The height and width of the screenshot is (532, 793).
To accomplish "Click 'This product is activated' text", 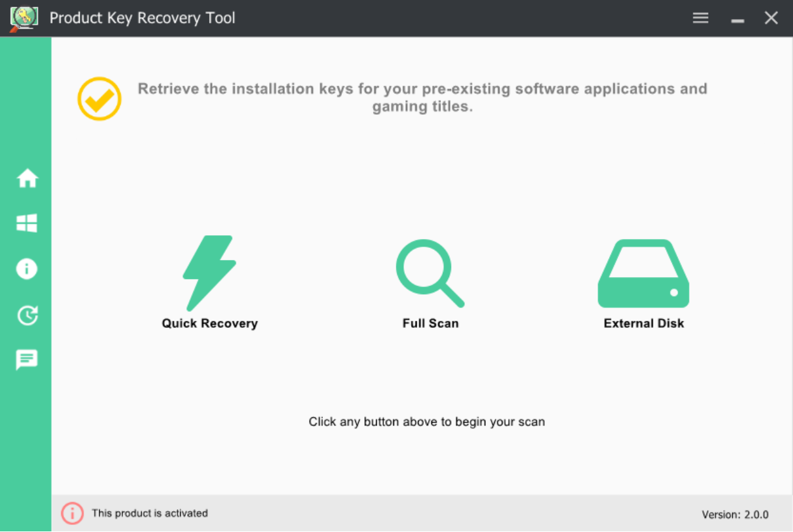I will pos(150,513).
